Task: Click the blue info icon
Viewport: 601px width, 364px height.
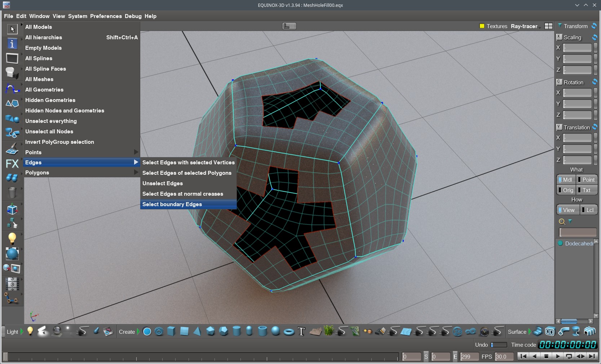Action: pos(12,44)
